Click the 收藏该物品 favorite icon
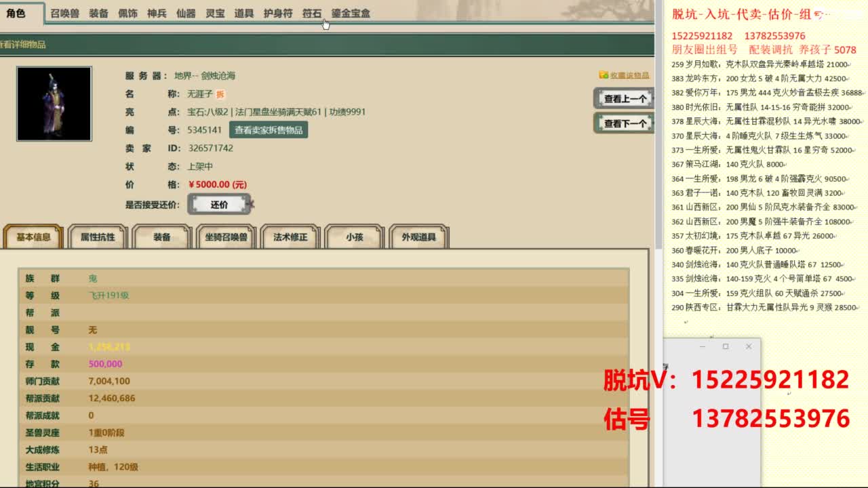Screen dimensions: 868x488 tap(604, 75)
